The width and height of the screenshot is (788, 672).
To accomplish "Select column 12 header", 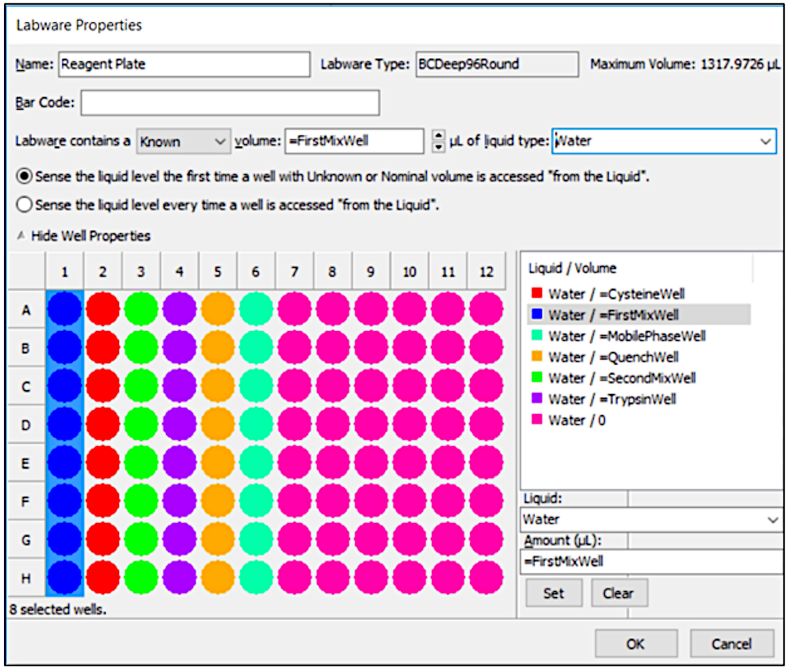I will 486,271.
